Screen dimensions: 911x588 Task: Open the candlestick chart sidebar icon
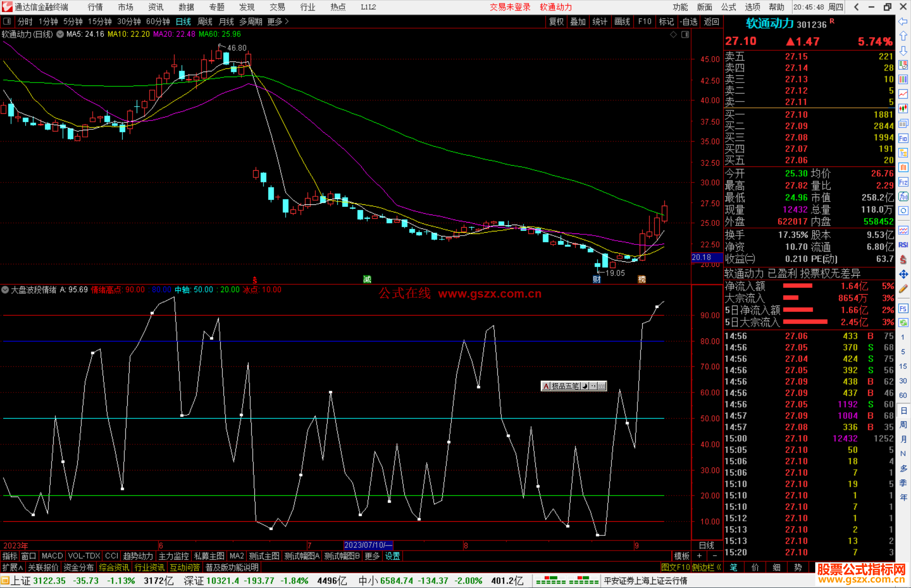point(903,109)
